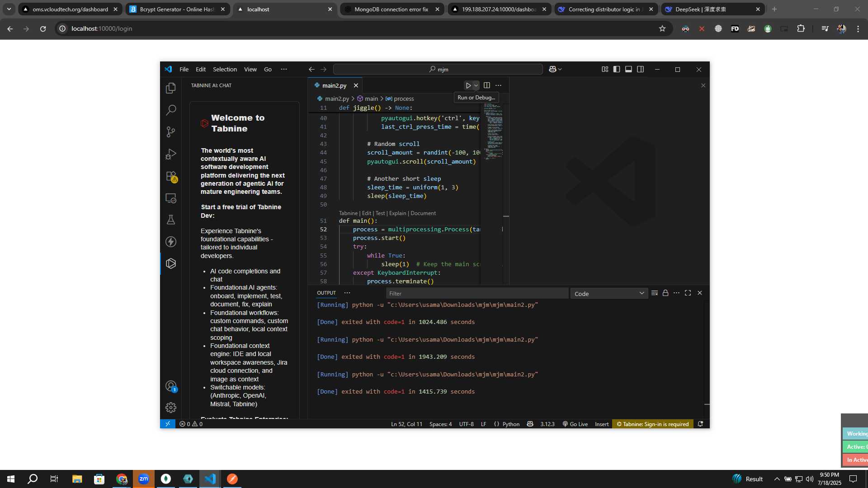
Task: Split the editor to the right
Action: [x=487, y=85]
